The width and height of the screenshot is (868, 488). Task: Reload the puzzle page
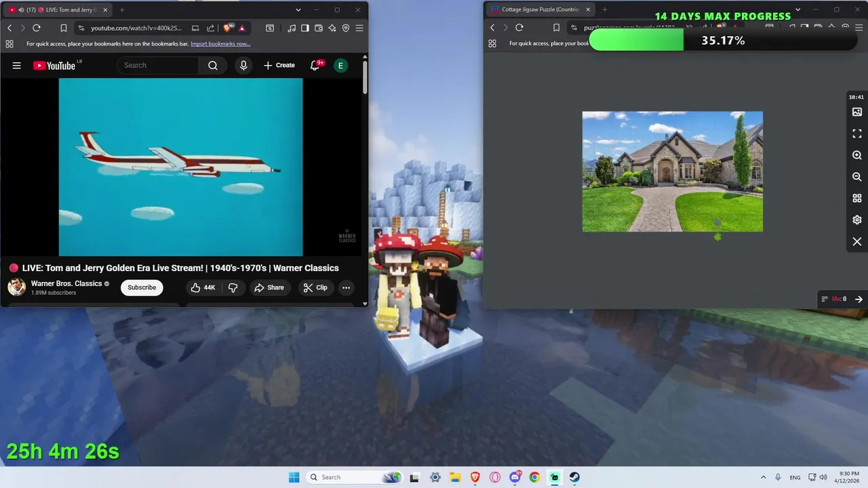[519, 28]
